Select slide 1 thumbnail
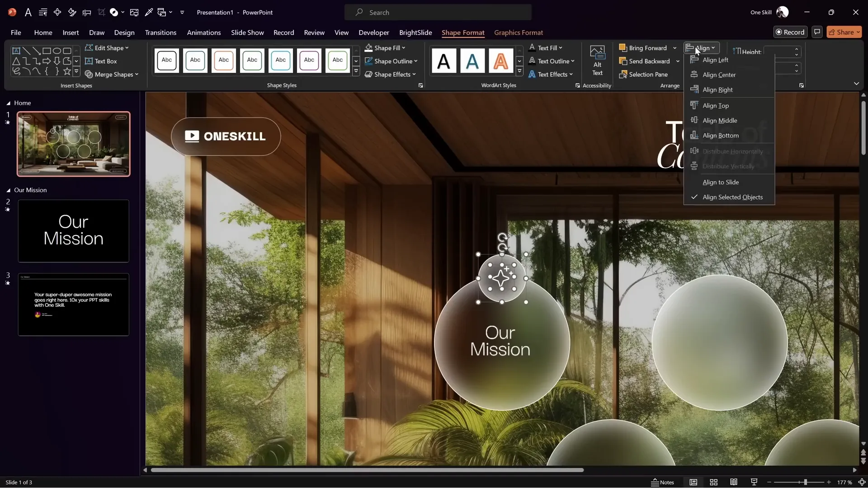This screenshot has width=868, height=488. 74,144
